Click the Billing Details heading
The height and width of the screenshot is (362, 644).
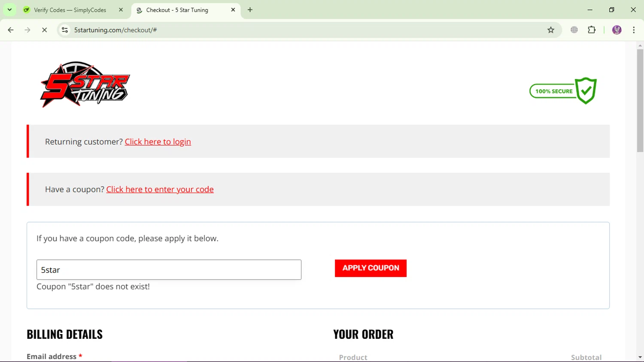point(65,334)
